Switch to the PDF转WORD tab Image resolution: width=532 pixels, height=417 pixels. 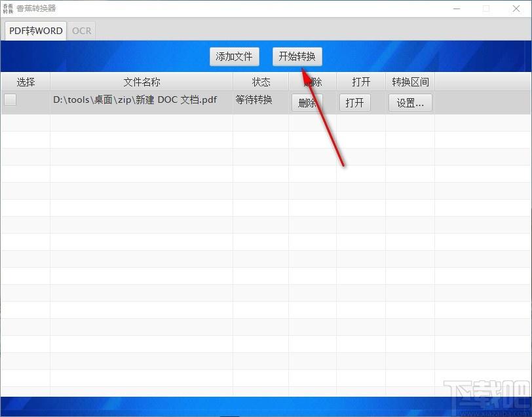(x=35, y=31)
